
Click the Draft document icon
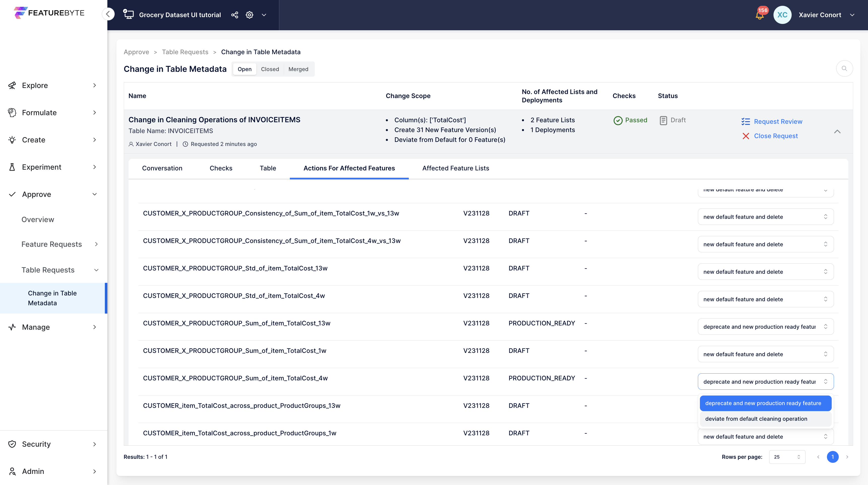click(663, 120)
